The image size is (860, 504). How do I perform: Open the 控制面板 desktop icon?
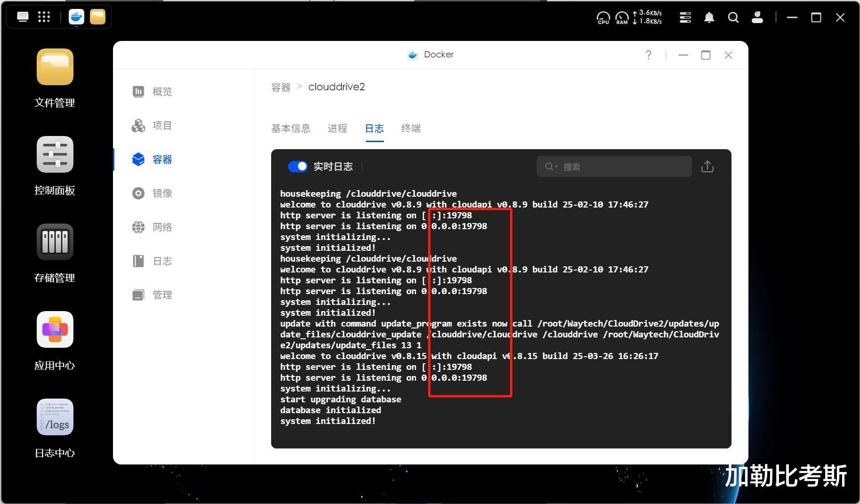(55, 154)
